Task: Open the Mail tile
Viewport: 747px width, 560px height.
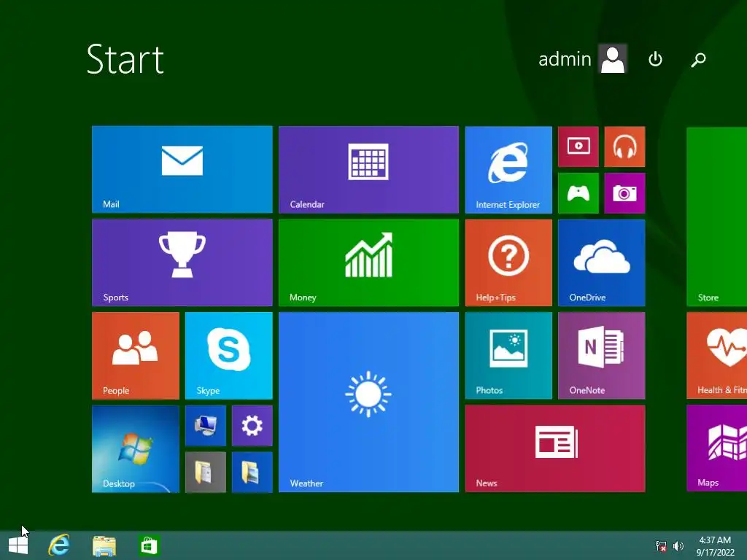Action: click(x=182, y=169)
